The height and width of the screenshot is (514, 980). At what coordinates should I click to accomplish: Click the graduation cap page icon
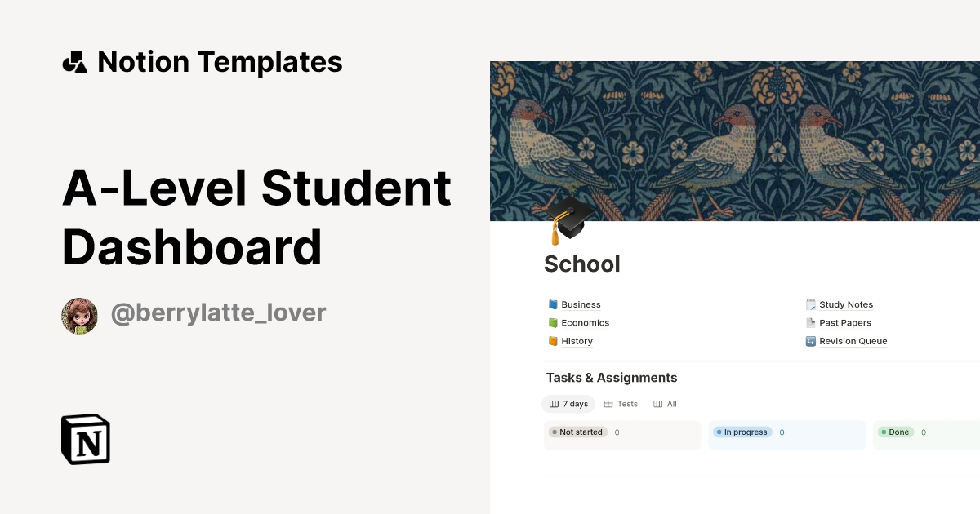tap(569, 219)
